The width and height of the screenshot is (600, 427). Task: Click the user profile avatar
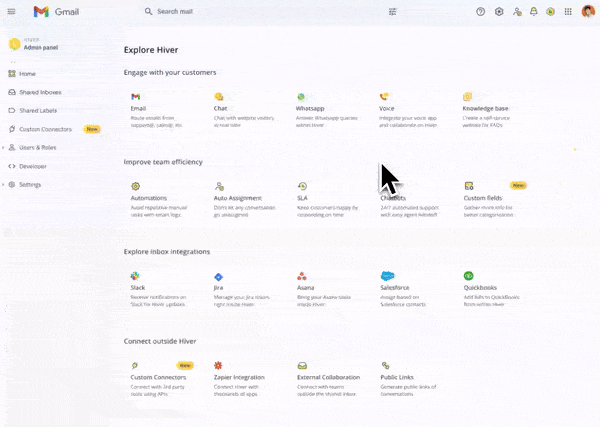tap(587, 12)
